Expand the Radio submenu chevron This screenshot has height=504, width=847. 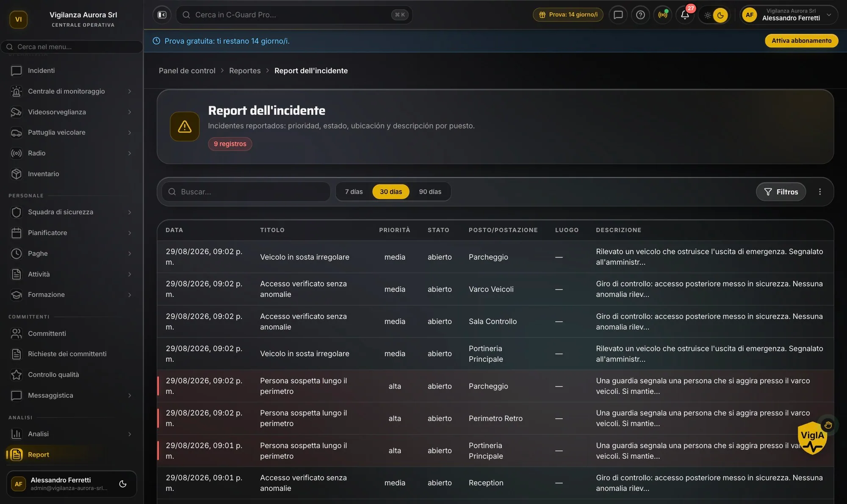(130, 153)
